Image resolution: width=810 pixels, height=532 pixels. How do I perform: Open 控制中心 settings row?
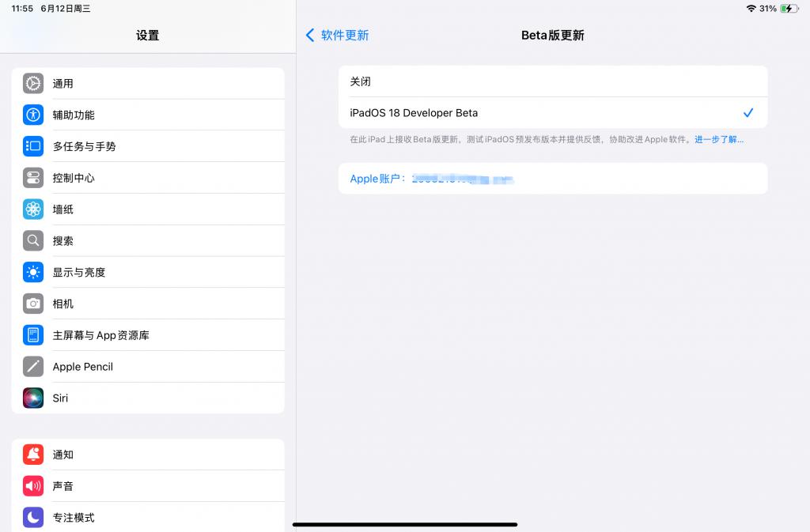(x=148, y=178)
